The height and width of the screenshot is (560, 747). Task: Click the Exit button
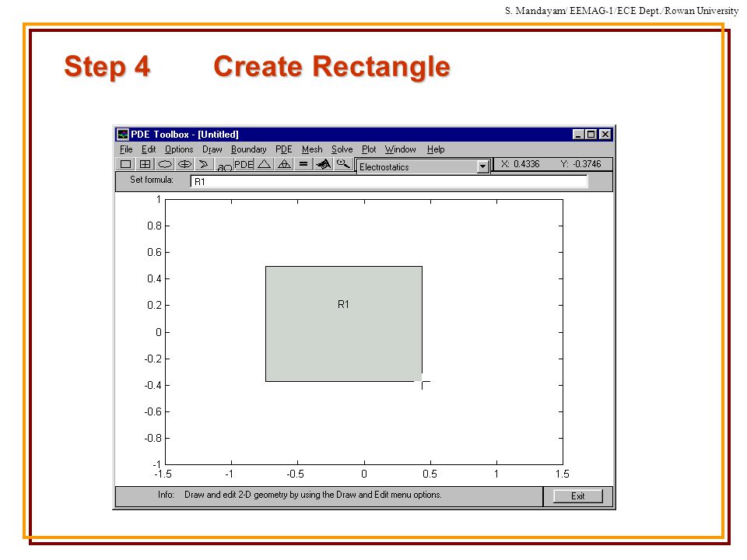578,496
